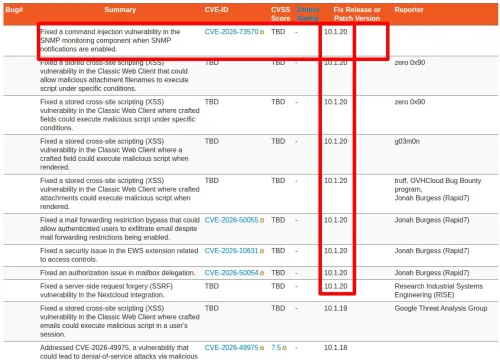Click the lock icon beside CVE-2026-49975
Viewport: 500px width, 360px height.
coord(262,348)
